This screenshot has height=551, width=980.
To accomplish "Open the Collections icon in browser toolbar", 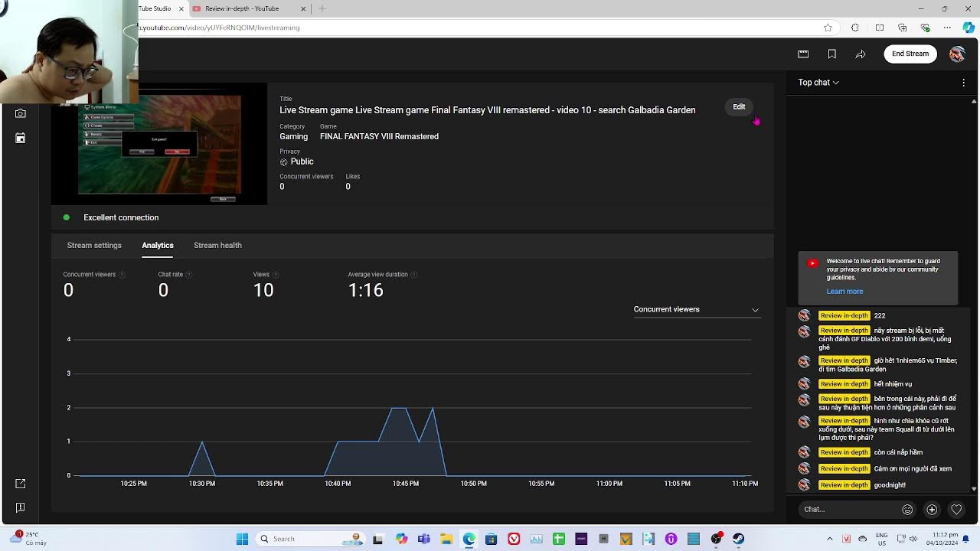I will (x=903, y=28).
